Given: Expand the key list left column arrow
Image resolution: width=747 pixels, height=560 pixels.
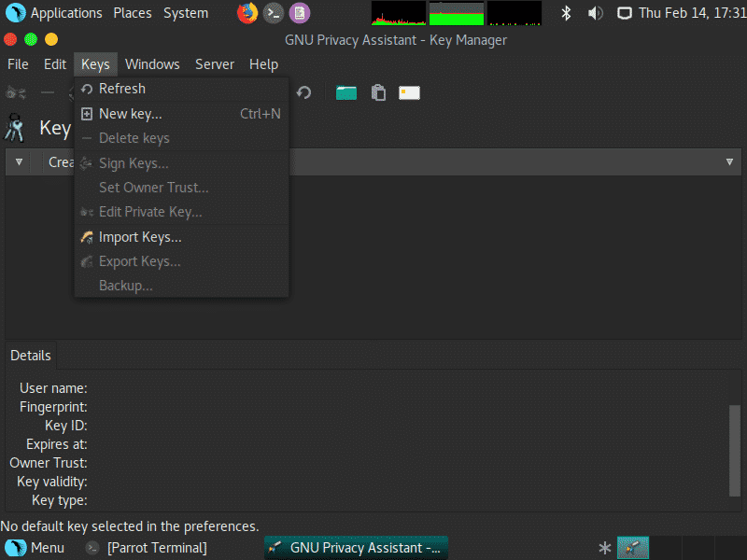Looking at the screenshot, I should tap(19, 161).
